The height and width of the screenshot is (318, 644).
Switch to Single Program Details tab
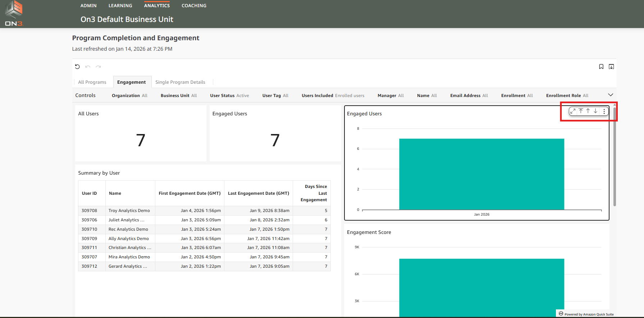(x=180, y=82)
